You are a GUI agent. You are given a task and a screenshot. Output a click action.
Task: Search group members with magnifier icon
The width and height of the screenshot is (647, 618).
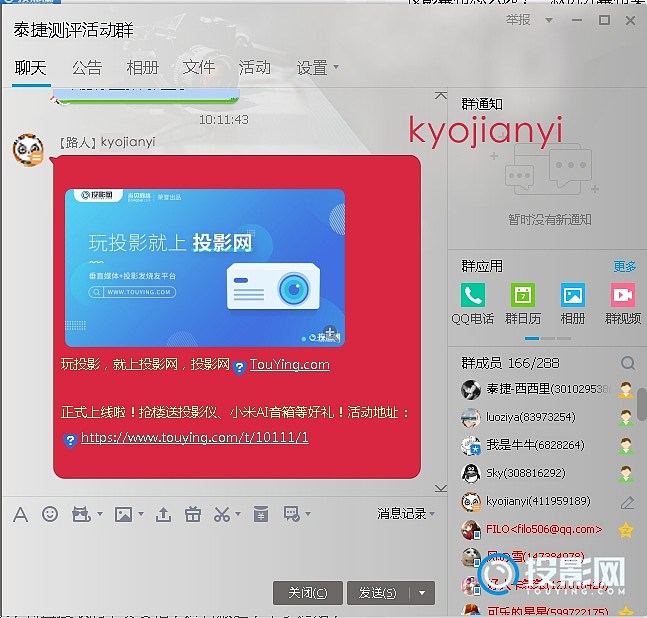tap(627, 363)
